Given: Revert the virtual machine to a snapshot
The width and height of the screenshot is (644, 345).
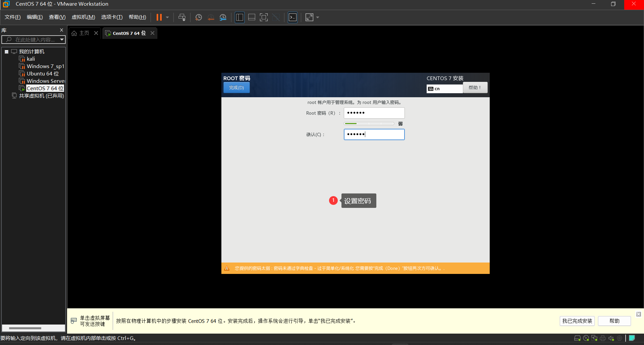Looking at the screenshot, I should 211,17.
